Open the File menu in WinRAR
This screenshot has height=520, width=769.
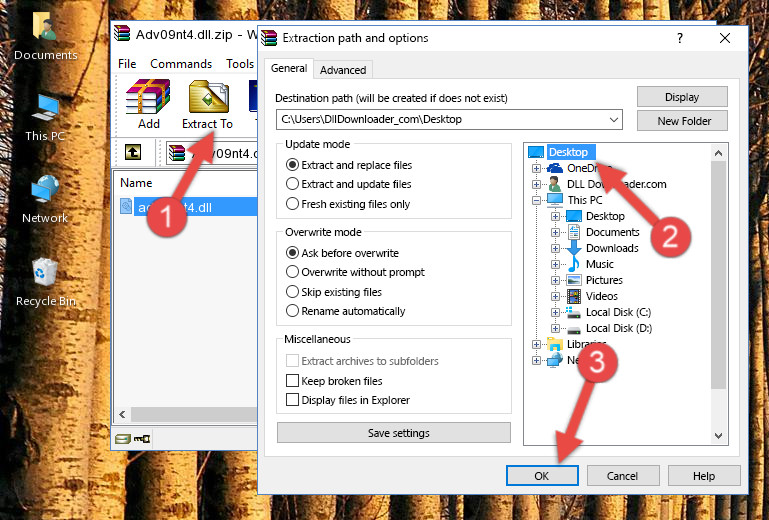(127, 64)
